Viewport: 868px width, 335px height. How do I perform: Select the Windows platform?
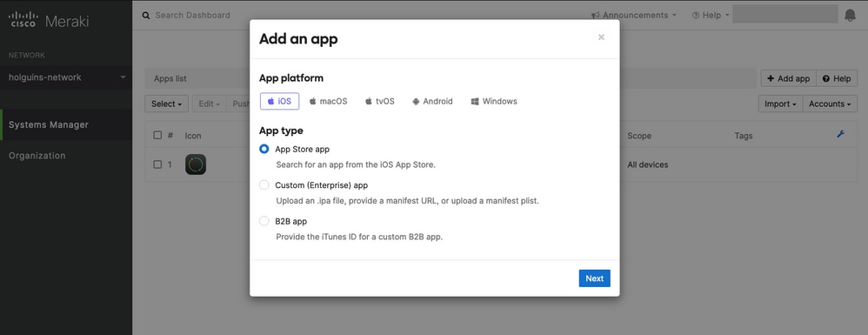pyautogui.click(x=494, y=101)
